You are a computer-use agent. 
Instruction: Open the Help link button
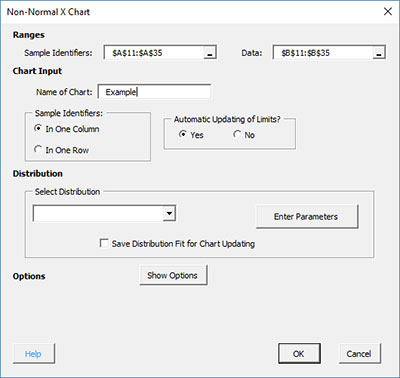click(x=33, y=353)
